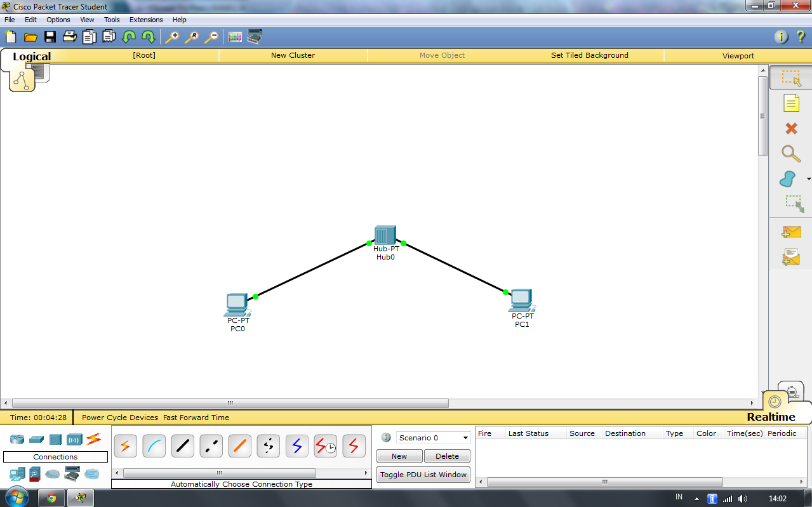Switch to the Realtime mode tab
Image resolution: width=812 pixels, height=507 pixels.
pos(771,417)
